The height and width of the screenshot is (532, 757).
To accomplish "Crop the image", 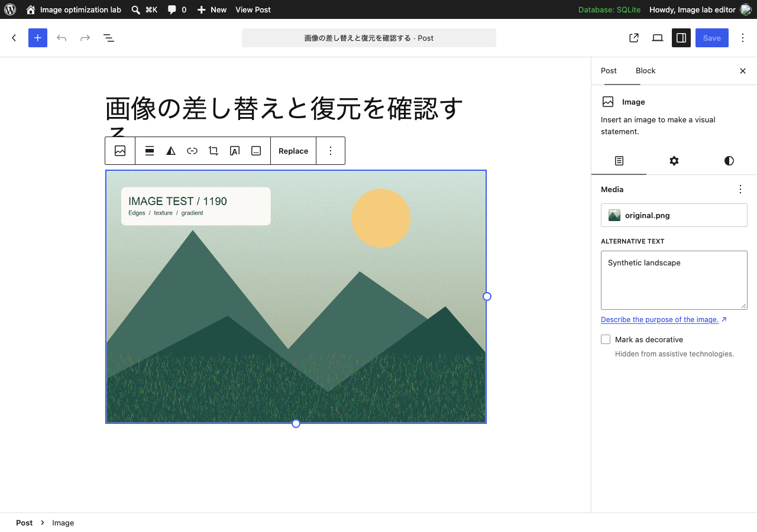I will 213,151.
